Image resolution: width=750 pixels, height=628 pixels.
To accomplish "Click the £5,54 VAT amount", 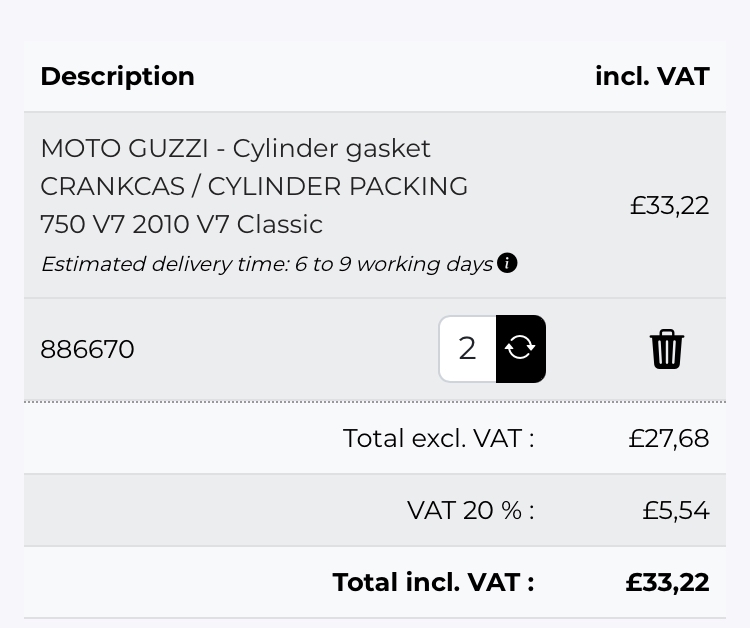I will (x=675, y=510).
